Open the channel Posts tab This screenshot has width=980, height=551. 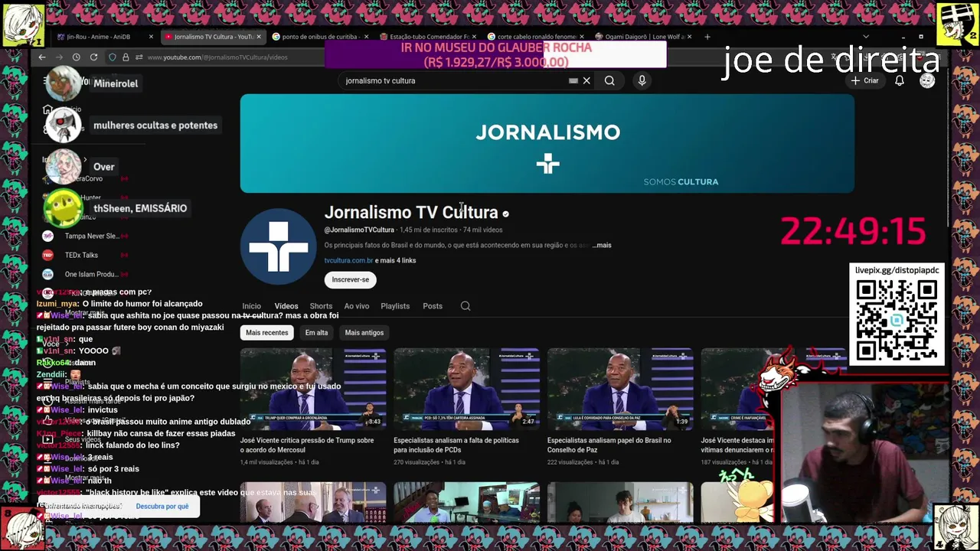tap(433, 306)
